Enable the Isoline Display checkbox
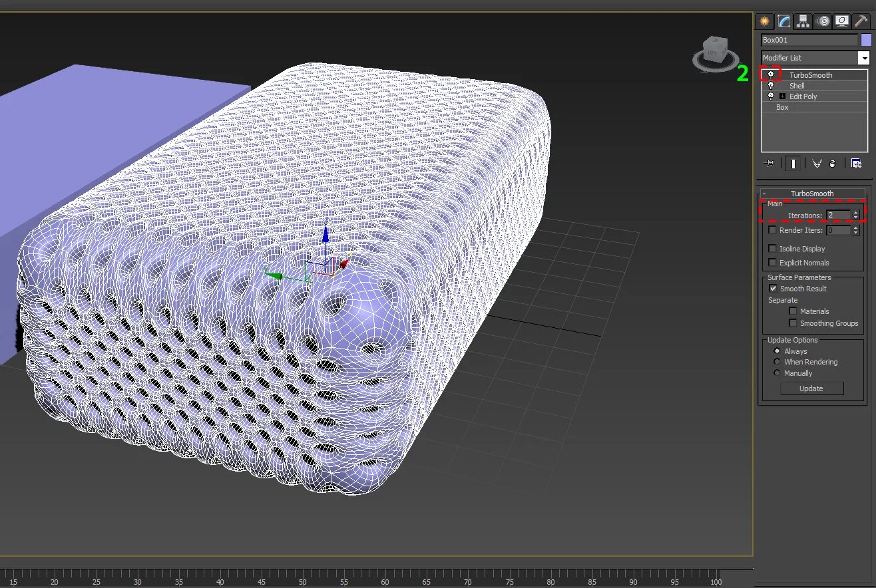The image size is (876, 588). 772,248
